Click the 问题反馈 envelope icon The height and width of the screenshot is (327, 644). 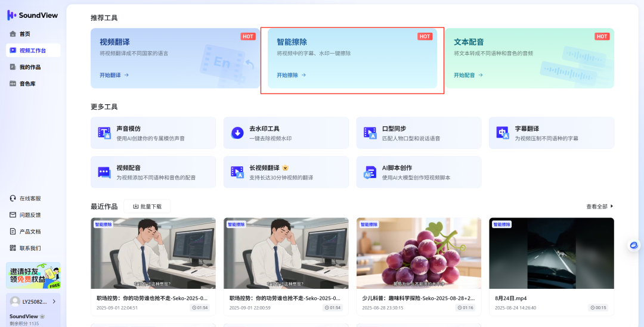tap(13, 215)
